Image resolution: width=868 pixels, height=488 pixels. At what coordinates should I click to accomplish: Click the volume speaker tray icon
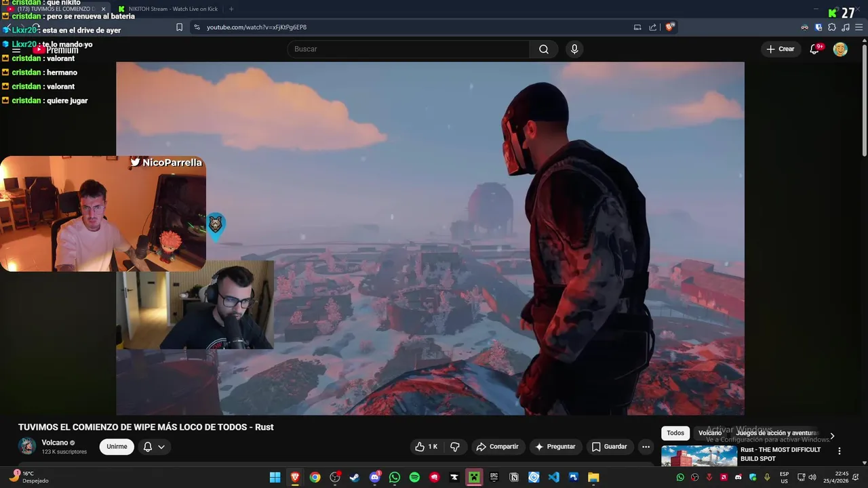pos(812,477)
